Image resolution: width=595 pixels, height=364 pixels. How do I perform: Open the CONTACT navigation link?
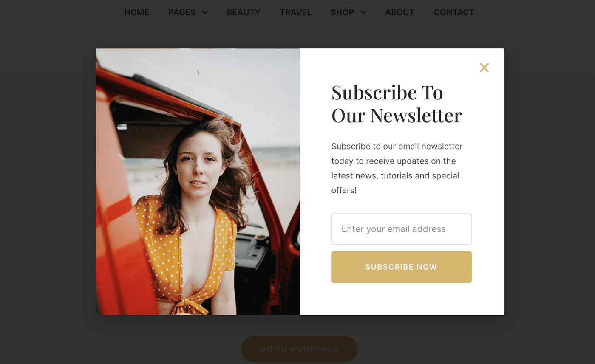pos(454,12)
